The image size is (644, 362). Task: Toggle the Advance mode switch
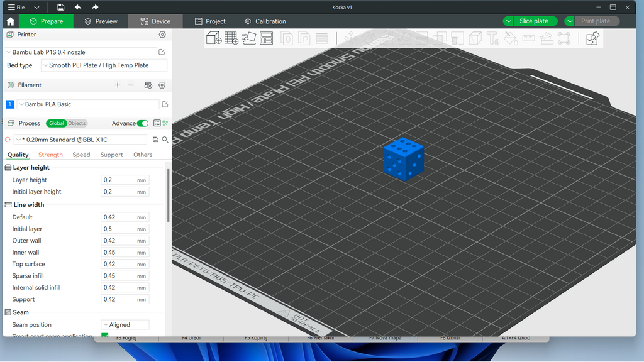(x=143, y=123)
